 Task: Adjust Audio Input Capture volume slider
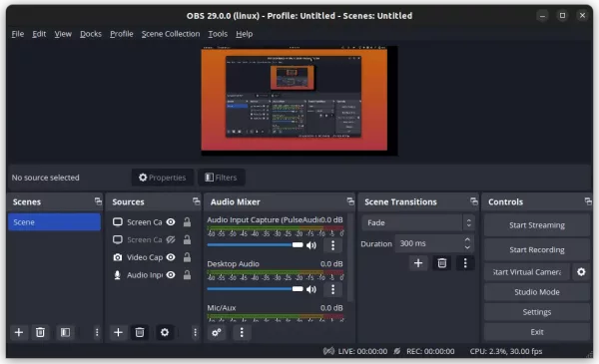[x=255, y=245]
